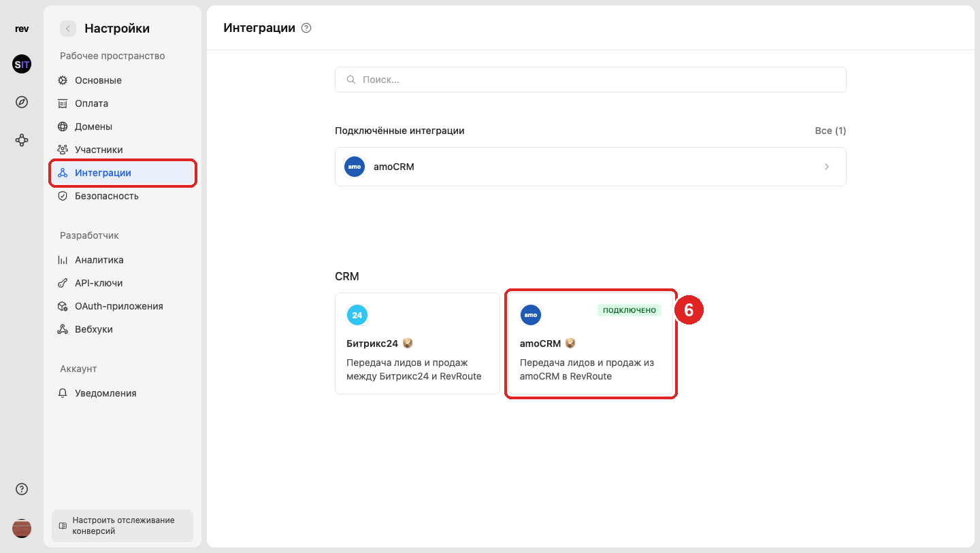
Task: Open Оплата settings
Action: point(122,103)
